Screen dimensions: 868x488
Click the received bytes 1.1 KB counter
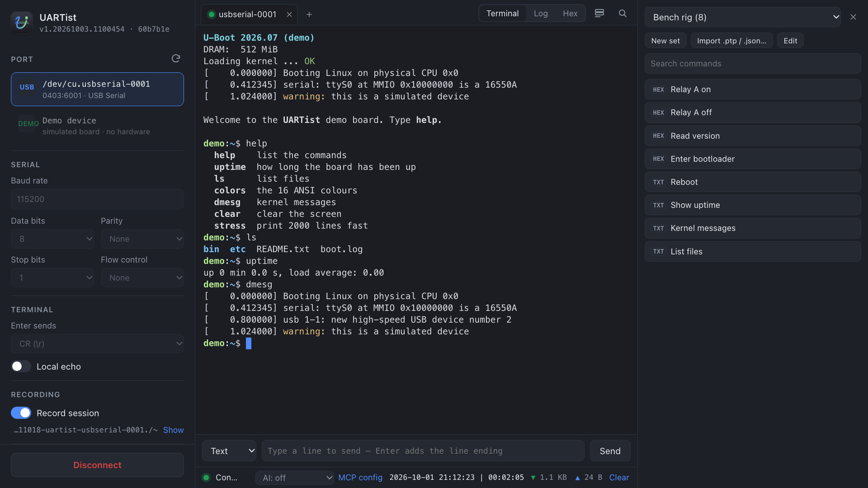[x=548, y=478]
